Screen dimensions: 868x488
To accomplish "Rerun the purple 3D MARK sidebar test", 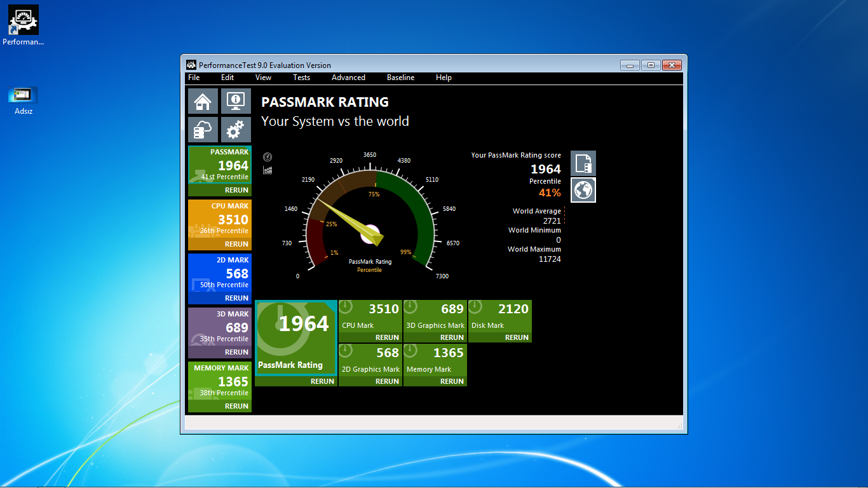I will coord(236,352).
